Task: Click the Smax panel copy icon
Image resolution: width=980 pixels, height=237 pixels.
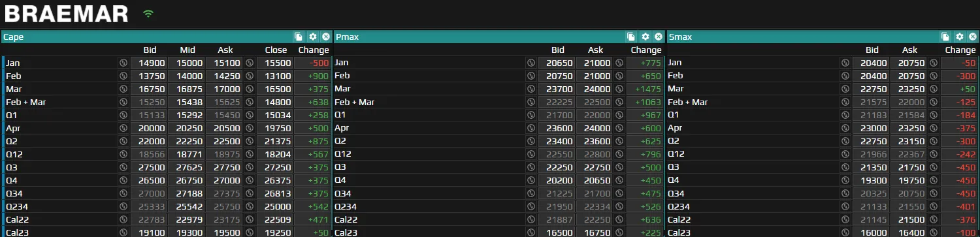Action: (945, 37)
